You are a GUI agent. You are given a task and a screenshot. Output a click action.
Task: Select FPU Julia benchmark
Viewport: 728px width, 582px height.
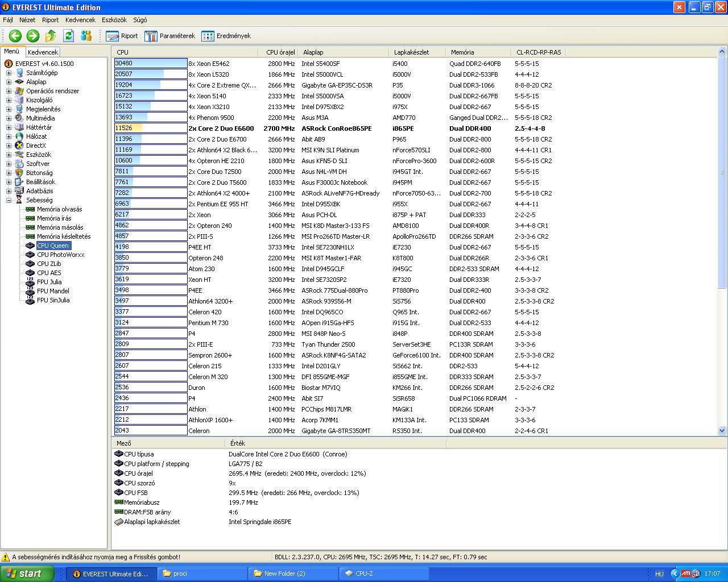49,282
